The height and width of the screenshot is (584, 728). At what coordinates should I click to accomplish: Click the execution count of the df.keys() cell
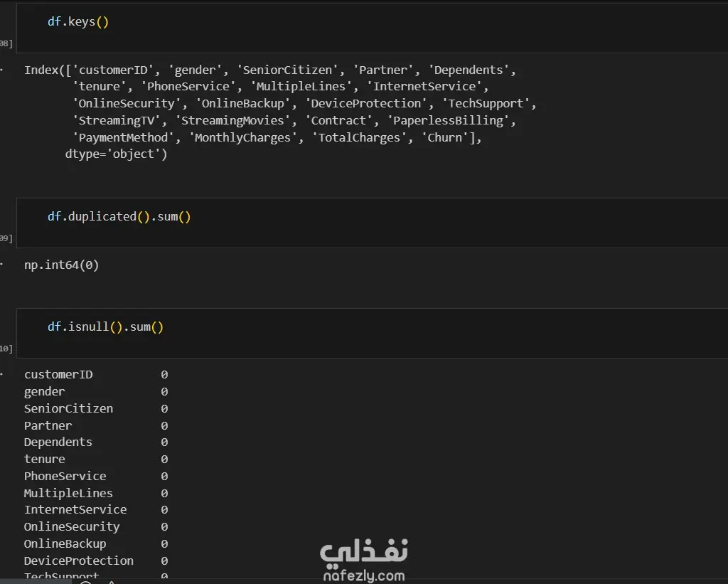pos(6,44)
